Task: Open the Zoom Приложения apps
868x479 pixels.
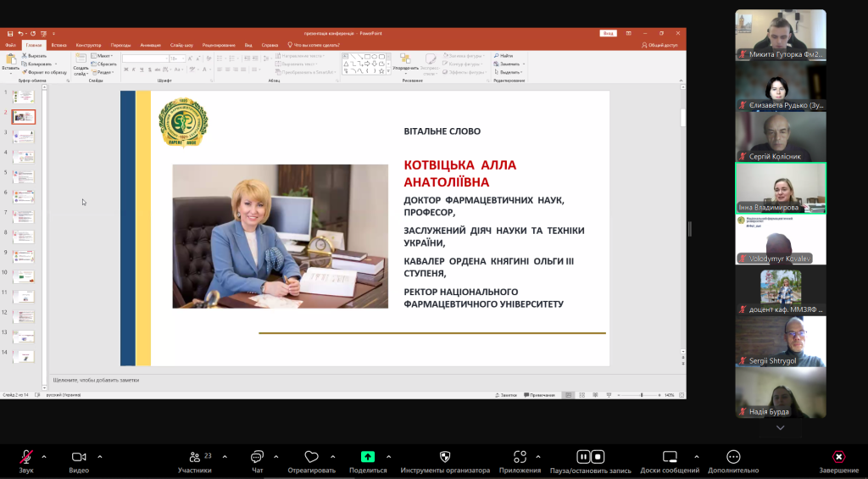Action: (x=520, y=461)
